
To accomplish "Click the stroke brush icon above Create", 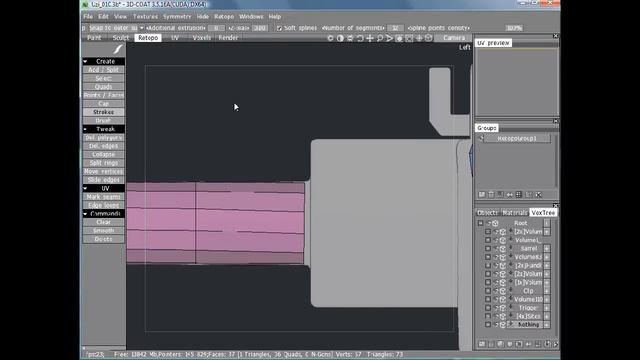I will click(x=118, y=49).
